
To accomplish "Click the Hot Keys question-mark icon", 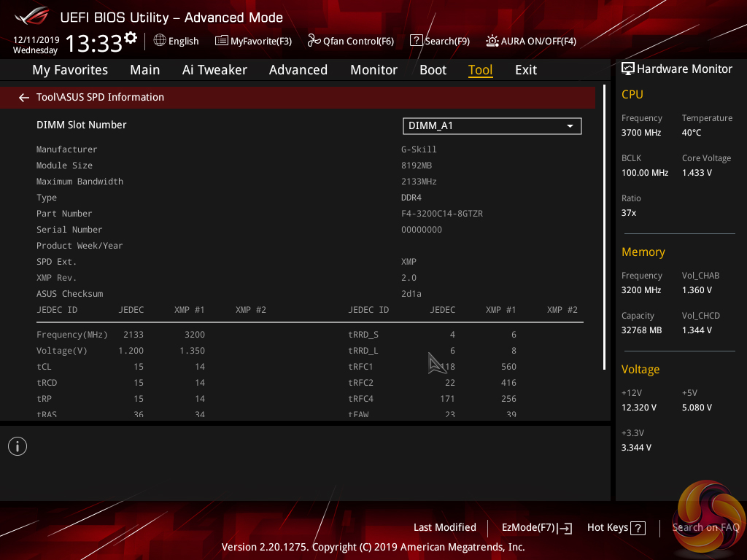I will (x=638, y=528).
